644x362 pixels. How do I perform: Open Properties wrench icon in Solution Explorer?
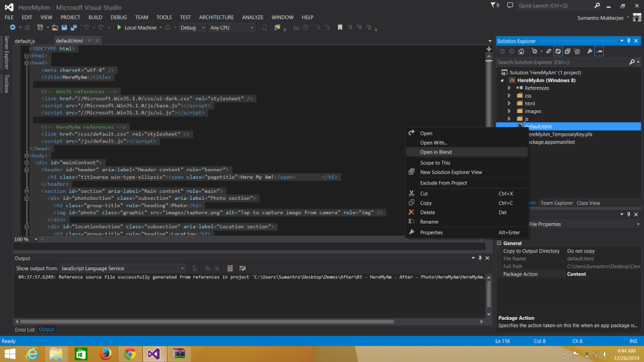tap(590, 51)
